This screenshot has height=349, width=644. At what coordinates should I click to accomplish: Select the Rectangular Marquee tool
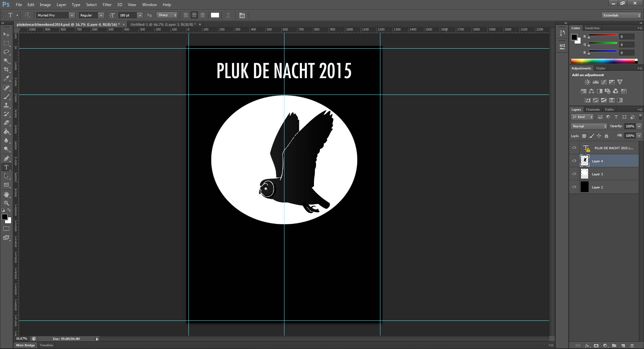coord(6,43)
